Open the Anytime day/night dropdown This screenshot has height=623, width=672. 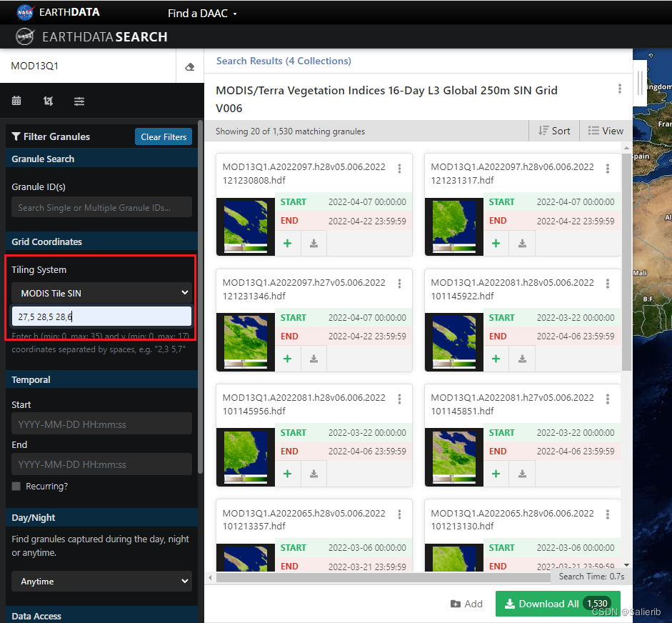[x=101, y=582]
